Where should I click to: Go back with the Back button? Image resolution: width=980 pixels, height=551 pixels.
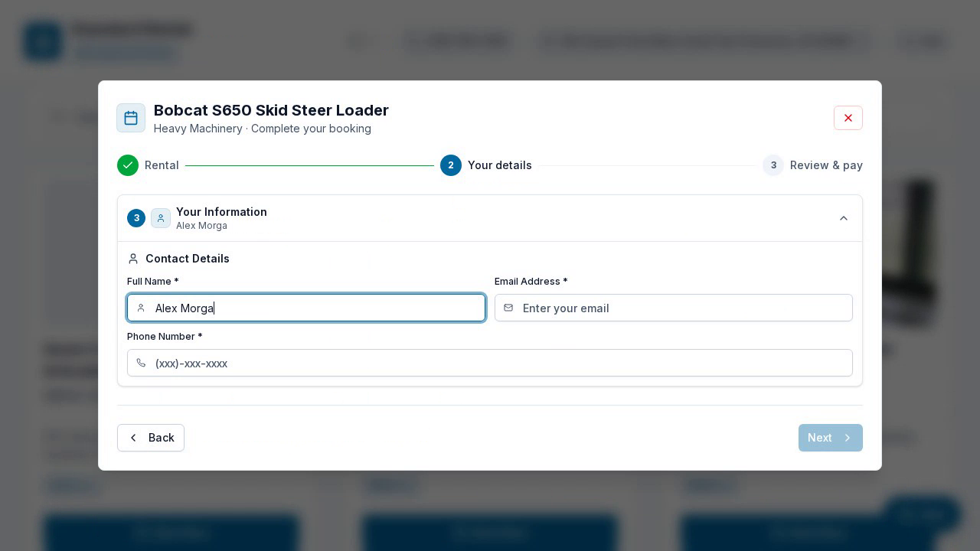(x=151, y=438)
